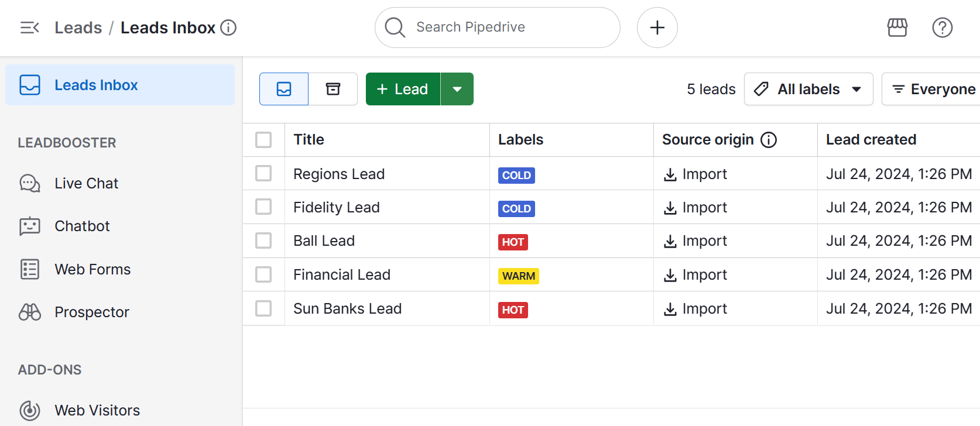Click the Source origin info icon
This screenshot has height=426, width=980.
(x=768, y=140)
